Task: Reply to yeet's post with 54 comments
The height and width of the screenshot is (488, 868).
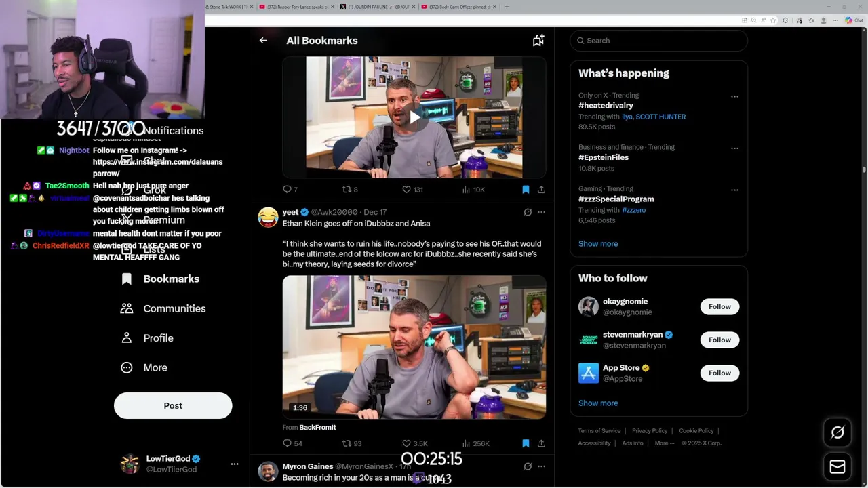Action: 292,443
